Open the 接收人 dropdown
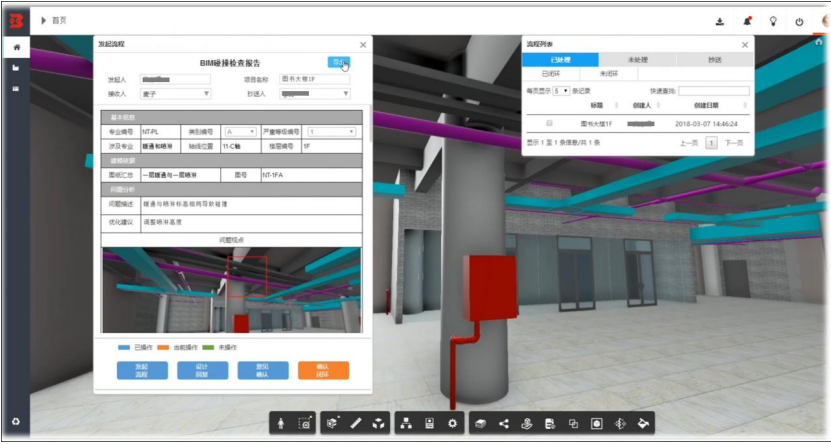Screen dimensions: 831x444 point(175,94)
